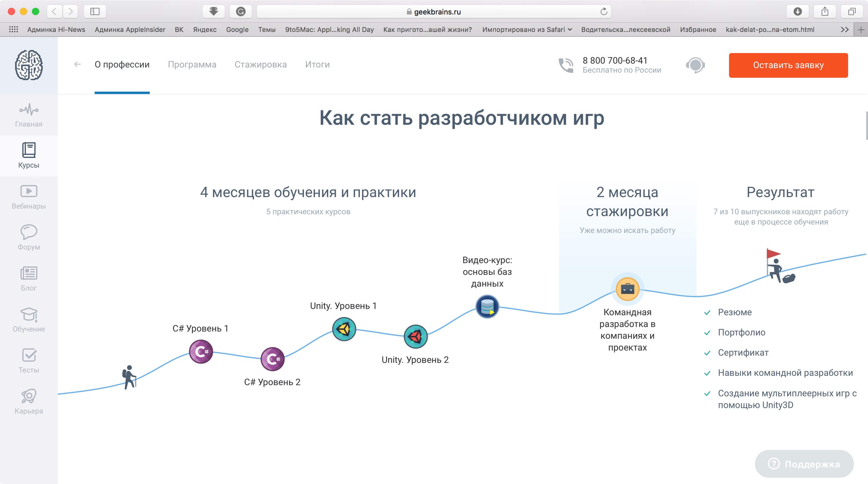Viewport: 868px width, 484px height.
Task: Click the Unity. Уровень 2 icon
Action: (416, 336)
